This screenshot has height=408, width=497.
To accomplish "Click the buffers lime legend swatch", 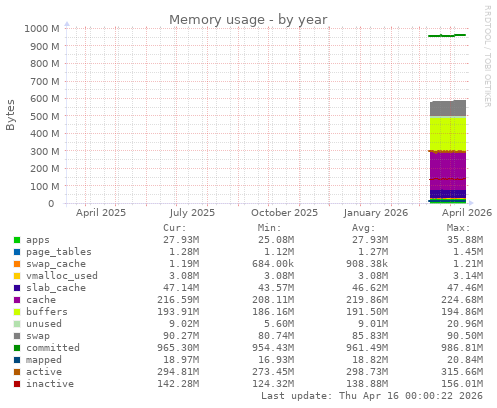I will pyautogui.click(x=17, y=312).
